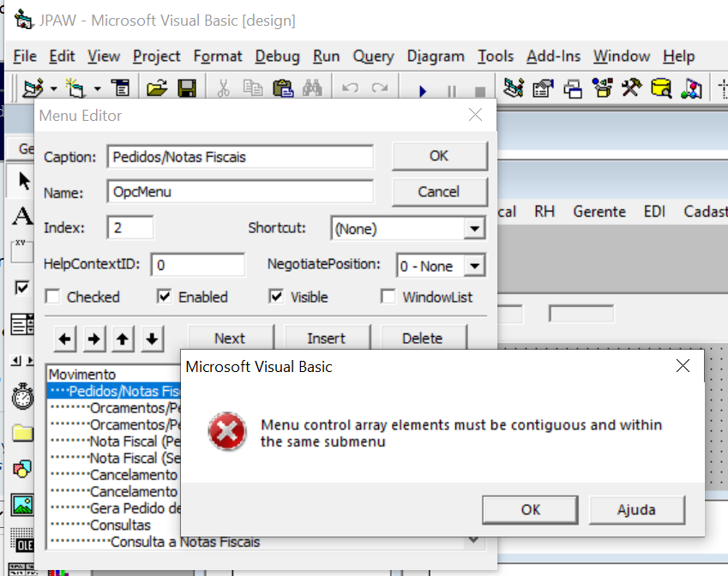This screenshot has height=576, width=728.
Task: Open the Project Explorer from the toolbar
Action: (514, 88)
